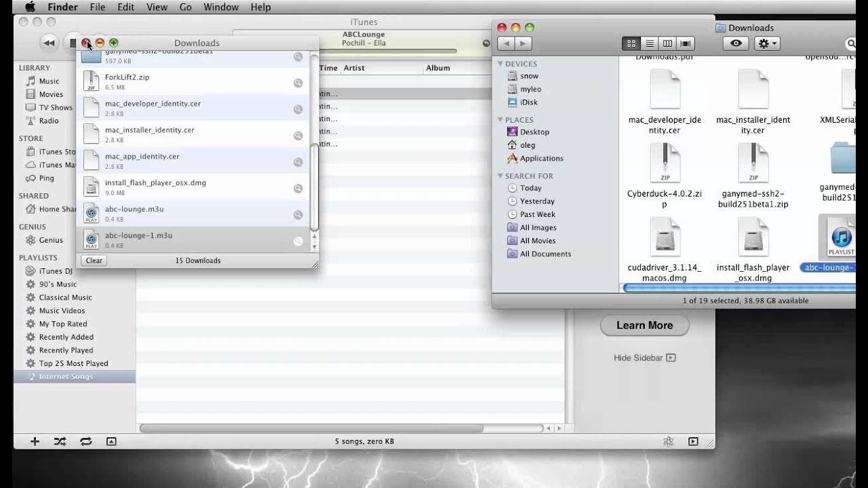Open Ping in iTunes Store section
The width and height of the screenshot is (868, 488).
[46, 178]
